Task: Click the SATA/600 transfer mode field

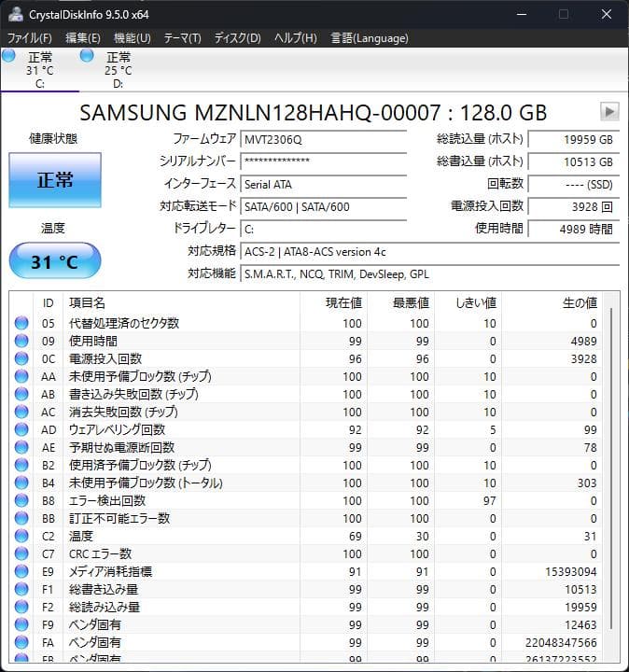Action: 324,207
